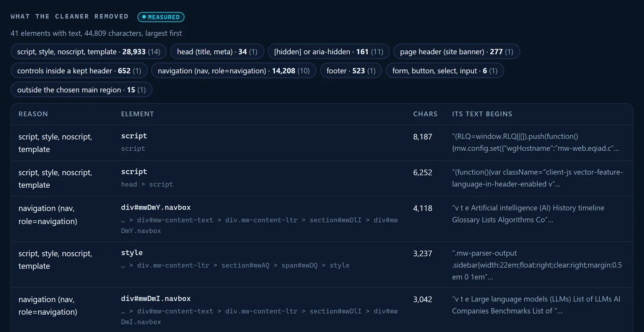
Task: Pick the "page header (site banner) · 277" chip
Action: (x=456, y=52)
